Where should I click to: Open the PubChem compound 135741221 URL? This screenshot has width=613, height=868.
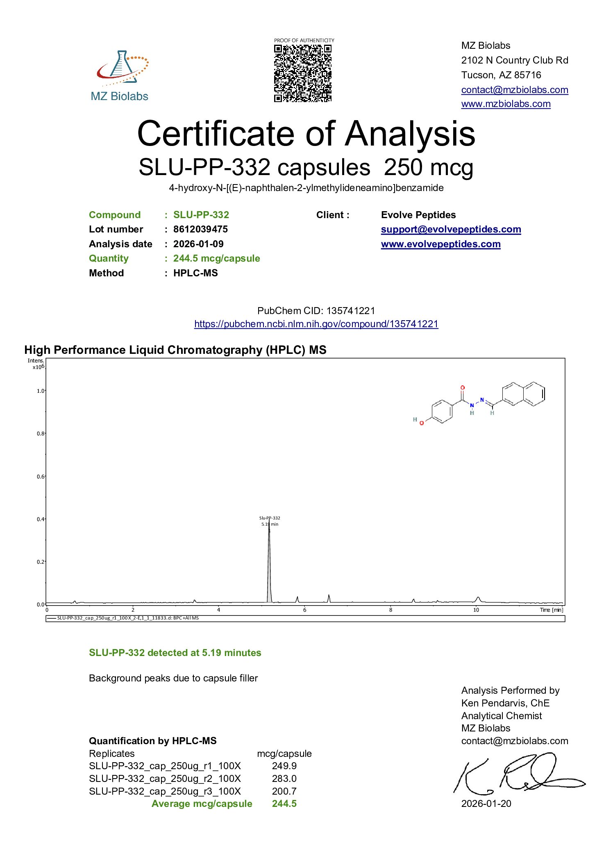click(316, 324)
